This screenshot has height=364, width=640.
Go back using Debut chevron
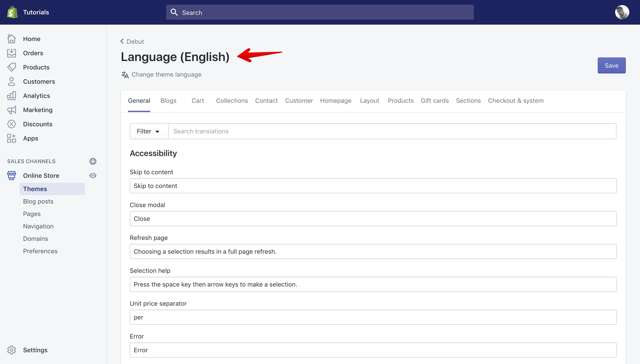coord(122,41)
